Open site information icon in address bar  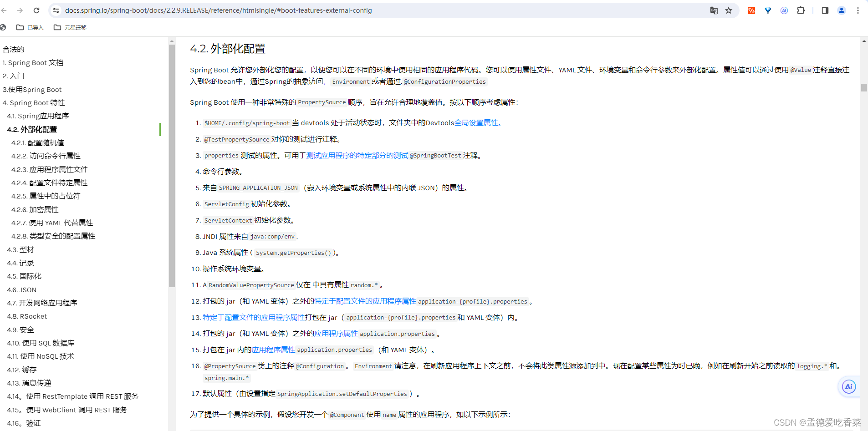point(56,10)
